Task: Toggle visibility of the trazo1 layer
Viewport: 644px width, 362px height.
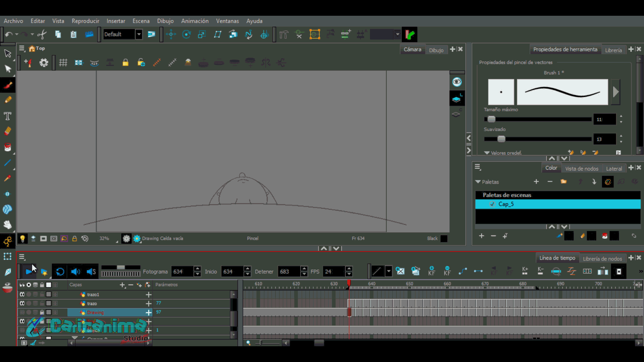Action: (22, 294)
